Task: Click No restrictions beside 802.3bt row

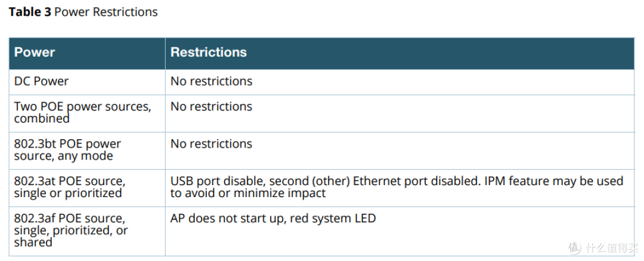Action: pos(212,144)
